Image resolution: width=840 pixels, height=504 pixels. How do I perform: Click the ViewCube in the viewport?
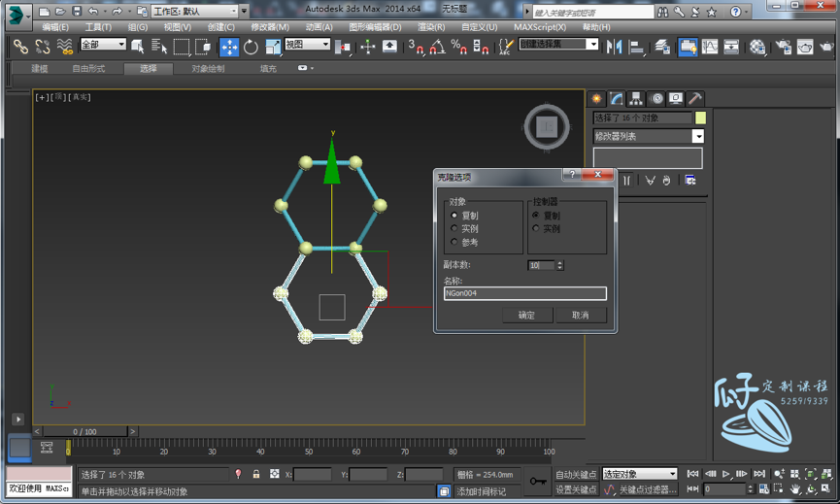point(547,126)
